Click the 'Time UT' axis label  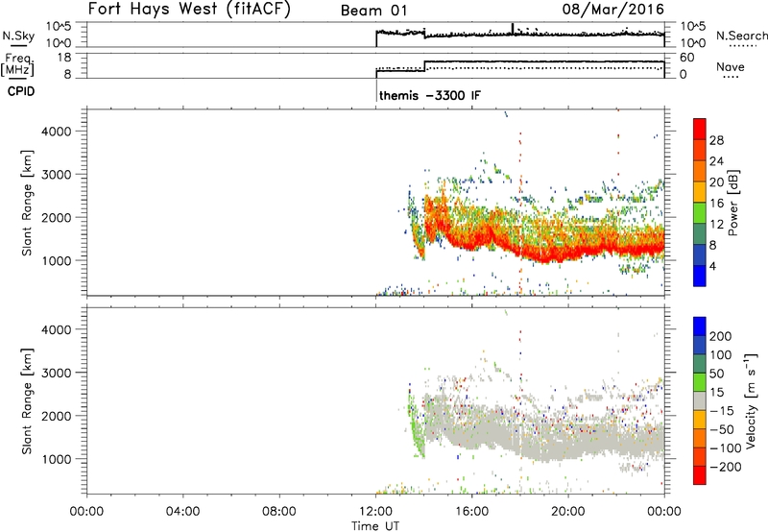point(375,526)
